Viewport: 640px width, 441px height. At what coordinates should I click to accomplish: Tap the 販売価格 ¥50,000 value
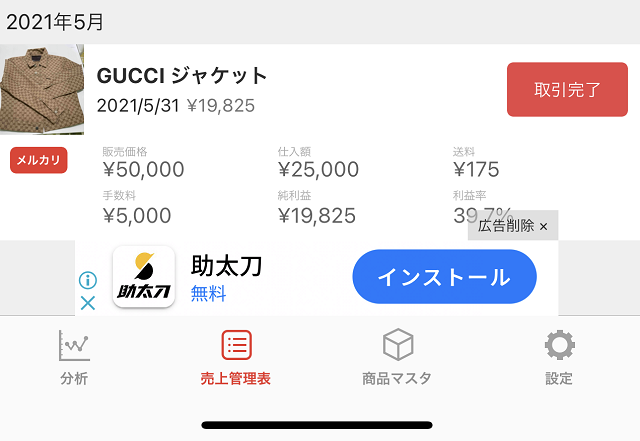point(144,169)
